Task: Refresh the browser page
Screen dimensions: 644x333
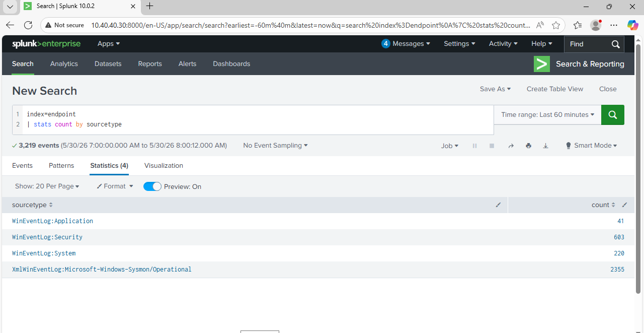Action: pos(28,25)
